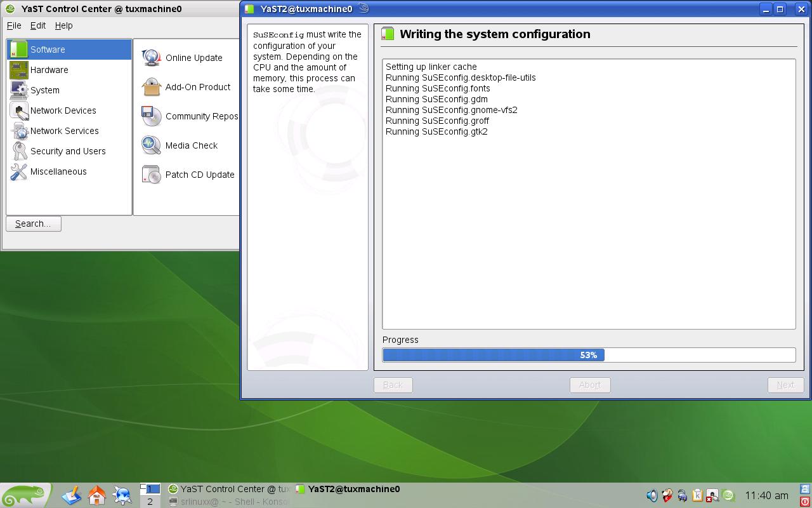Click the Next button in YaST2
Image resolution: width=812 pixels, height=508 pixels.
point(785,385)
